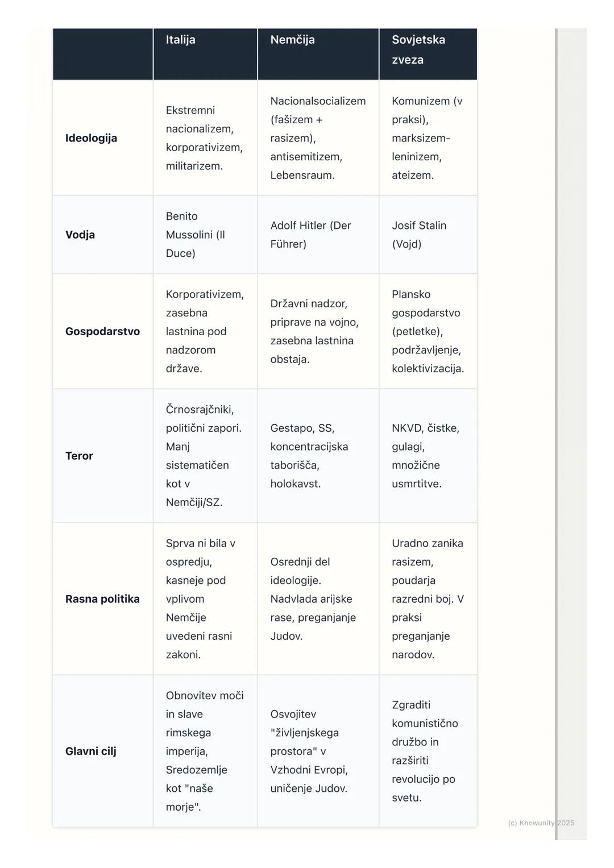Click the Nacionalsocializem ideology cell
The height and width of the screenshot is (868, 614).
click(318, 138)
